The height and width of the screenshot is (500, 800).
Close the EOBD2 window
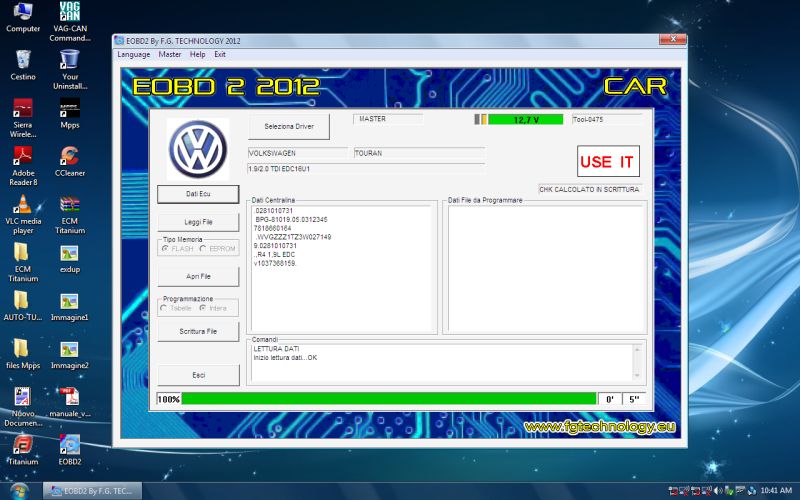coord(672,39)
